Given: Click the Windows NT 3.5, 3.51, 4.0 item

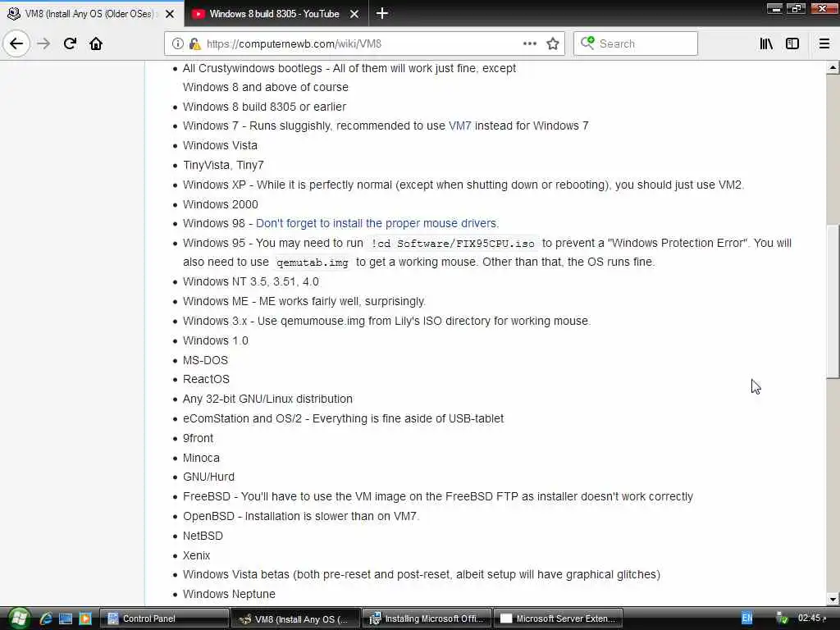Looking at the screenshot, I should point(250,282).
